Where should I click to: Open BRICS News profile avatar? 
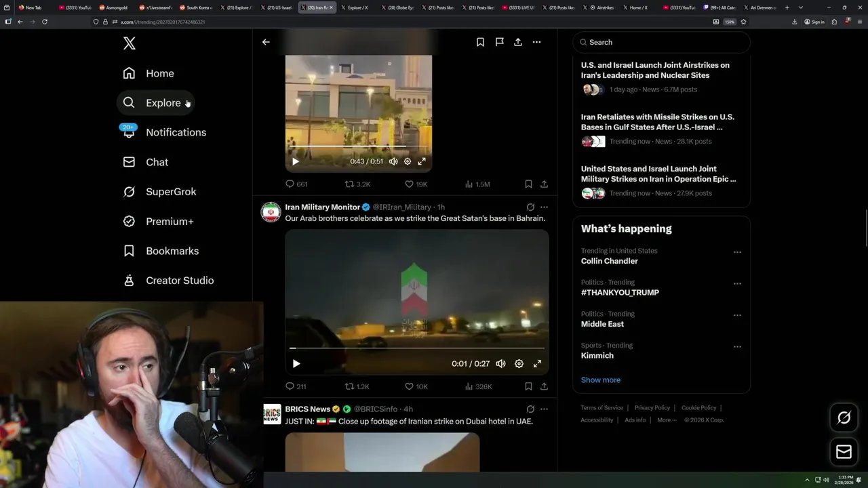pos(272,414)
